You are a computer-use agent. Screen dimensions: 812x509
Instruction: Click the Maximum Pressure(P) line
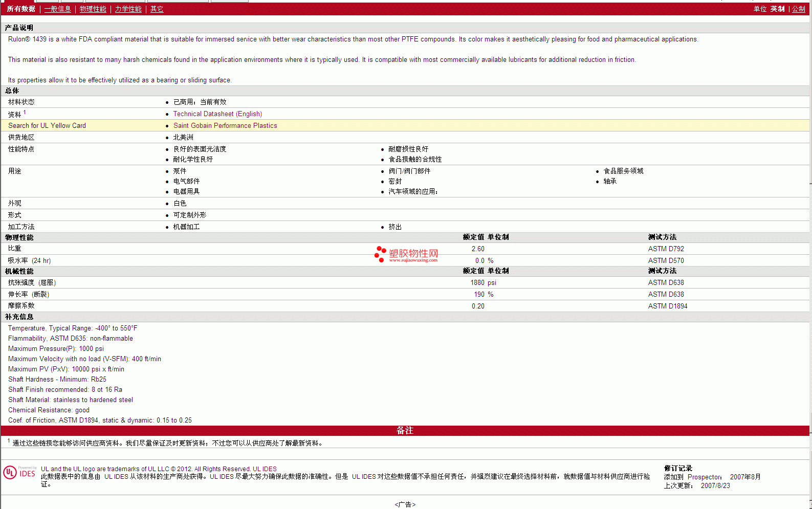click(56, 348)
